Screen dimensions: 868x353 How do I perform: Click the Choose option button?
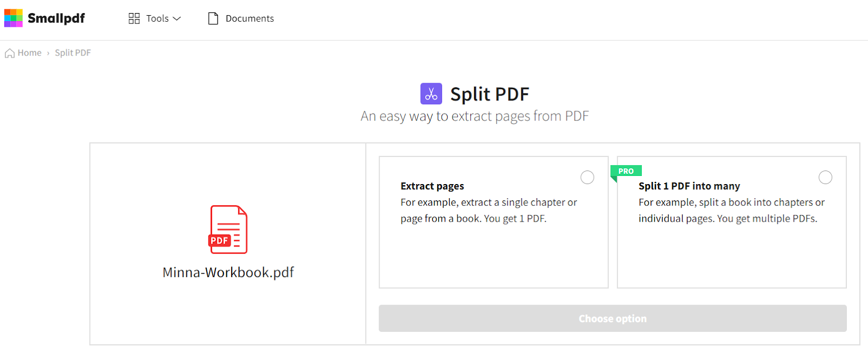612,318
